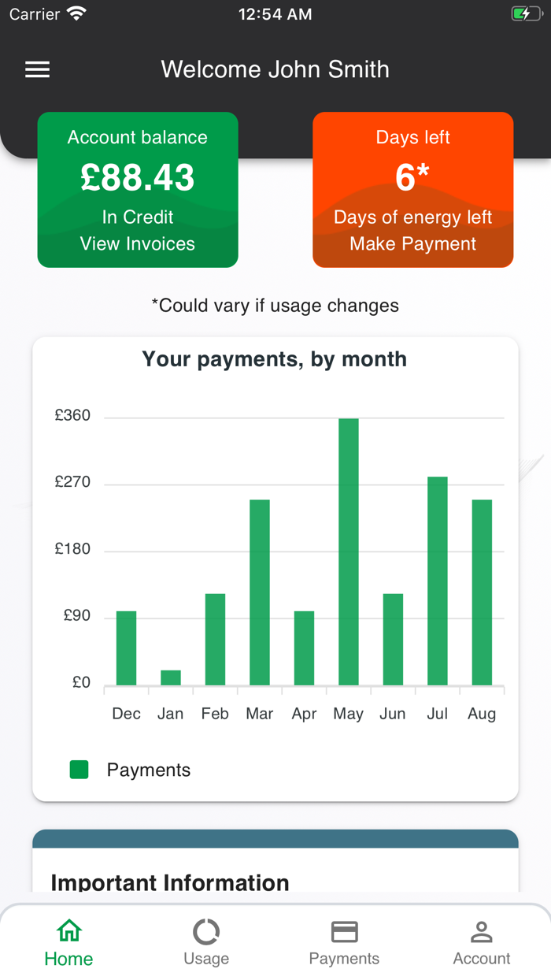Tap the 6* days left number
The image size is (551, 980).
(413, 177)
